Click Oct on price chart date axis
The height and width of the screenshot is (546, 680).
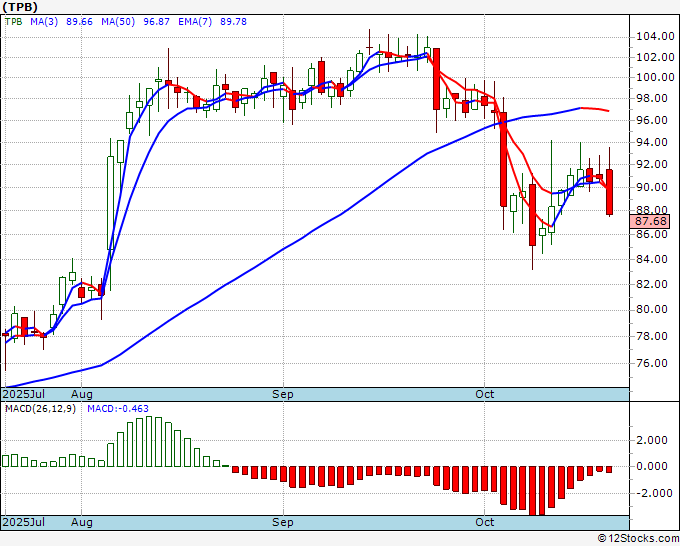point(484,394)
